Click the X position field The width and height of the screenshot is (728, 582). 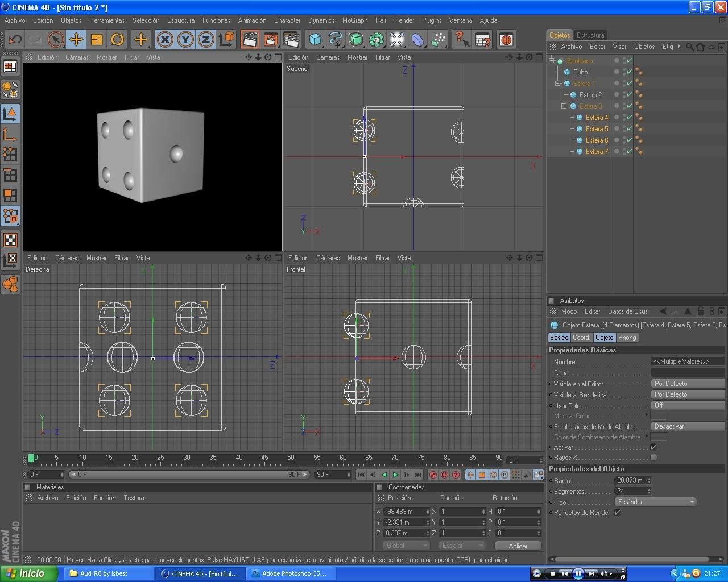coord(404,512)
